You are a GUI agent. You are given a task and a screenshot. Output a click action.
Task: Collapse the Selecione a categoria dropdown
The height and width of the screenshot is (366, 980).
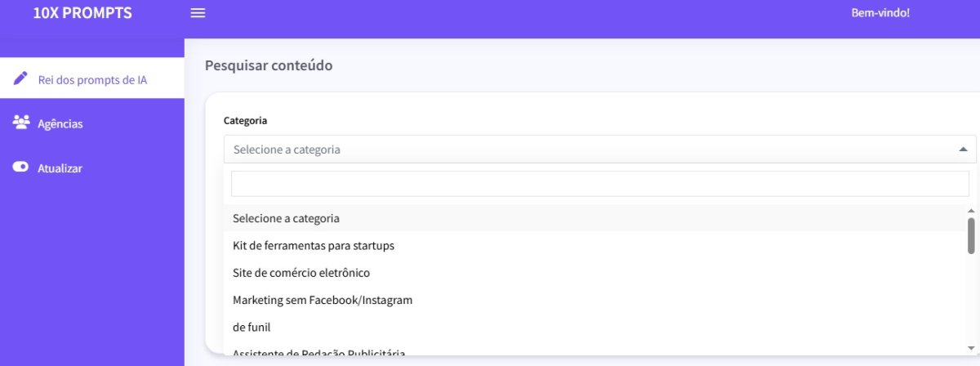600,149
